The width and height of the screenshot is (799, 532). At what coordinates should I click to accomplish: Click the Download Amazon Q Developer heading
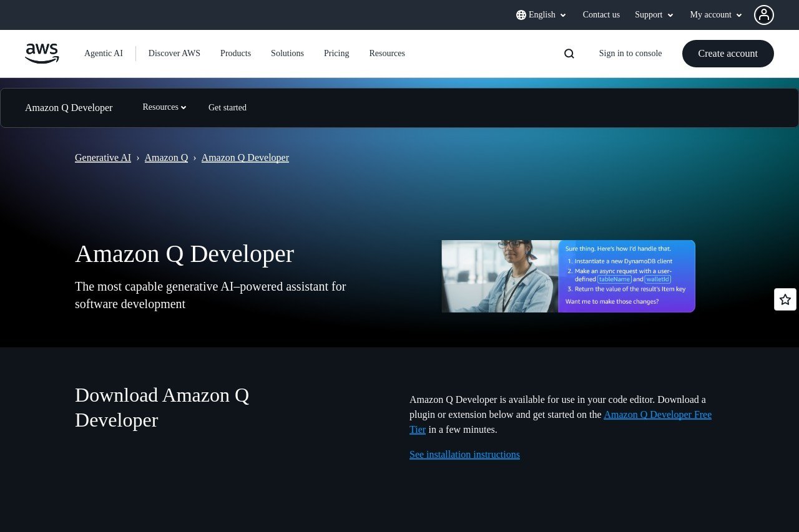[x=162, y=408]
